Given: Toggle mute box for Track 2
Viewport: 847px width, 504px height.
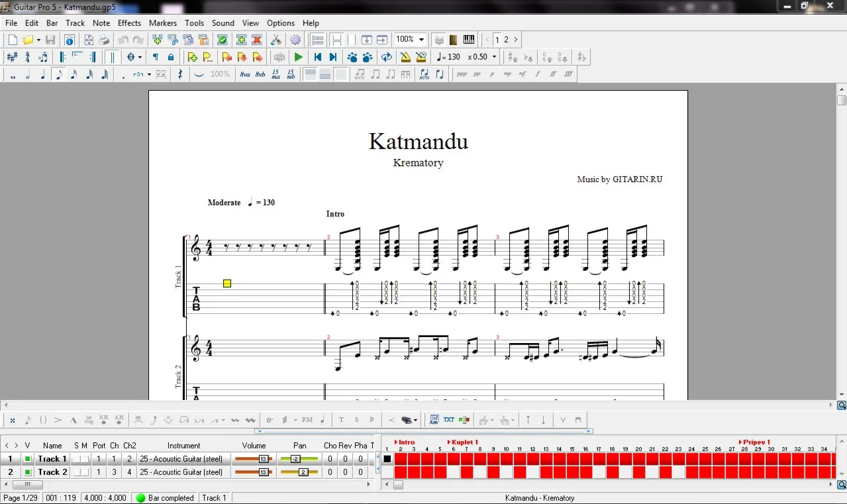Looking at the screenshot, I should click(84, 472).
